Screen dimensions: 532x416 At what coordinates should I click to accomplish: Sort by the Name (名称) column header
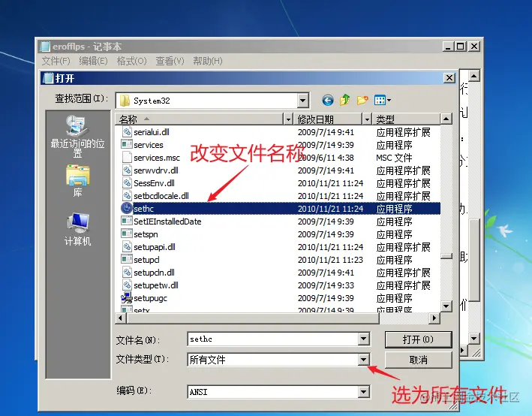199,119
